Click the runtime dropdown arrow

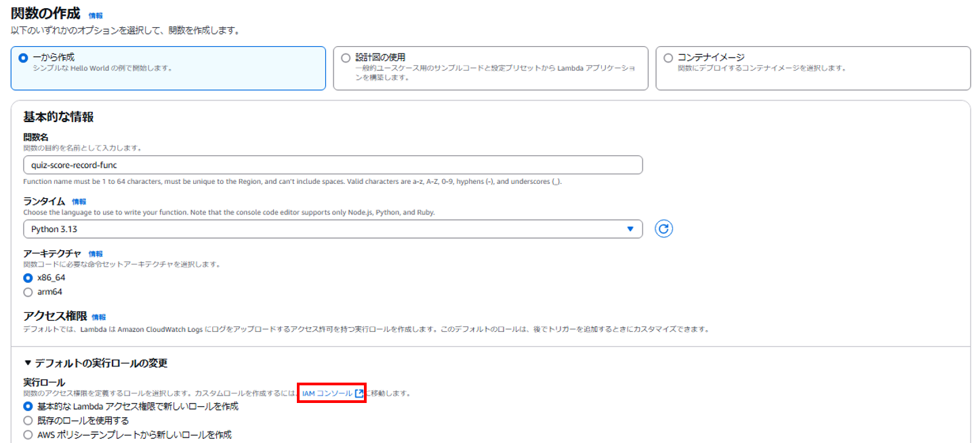click(x=630, y=229)
